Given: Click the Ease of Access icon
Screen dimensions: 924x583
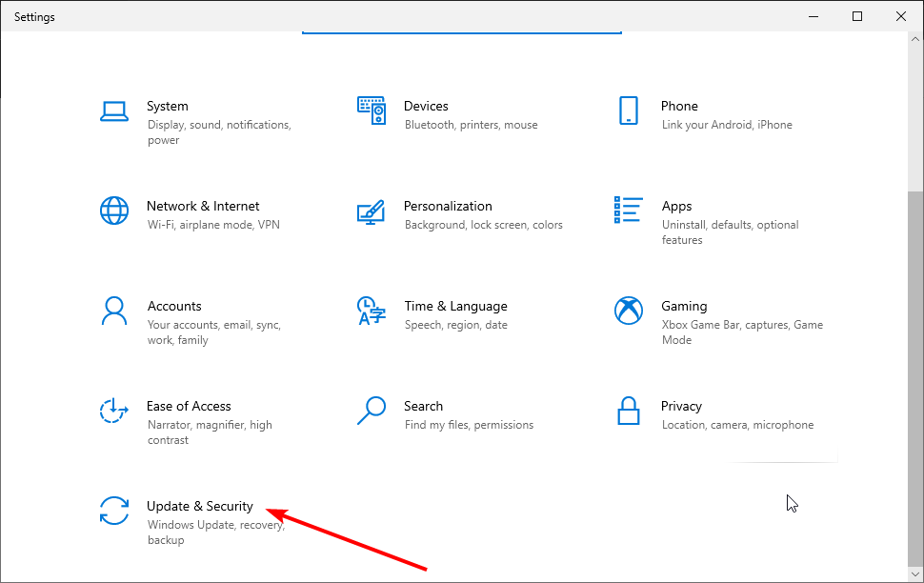Looking at the screenshot, I should point(114,411).
